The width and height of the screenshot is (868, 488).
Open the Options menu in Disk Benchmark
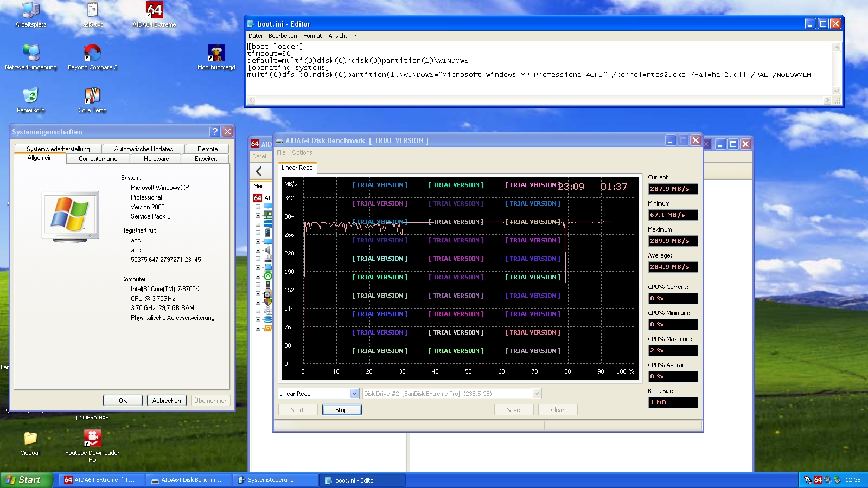click(302, 153)
